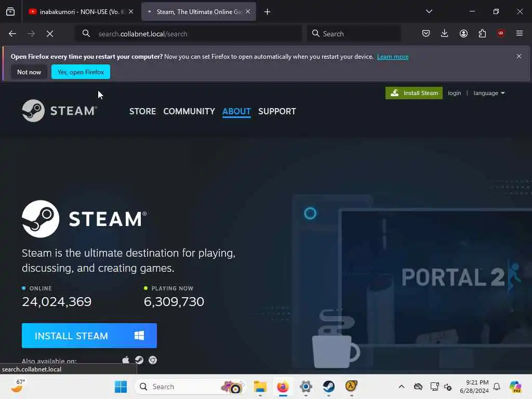This screenshot has height=399, width=532.
Task: Click the blue INSTALL STEAM button
Action: point(89,336)
